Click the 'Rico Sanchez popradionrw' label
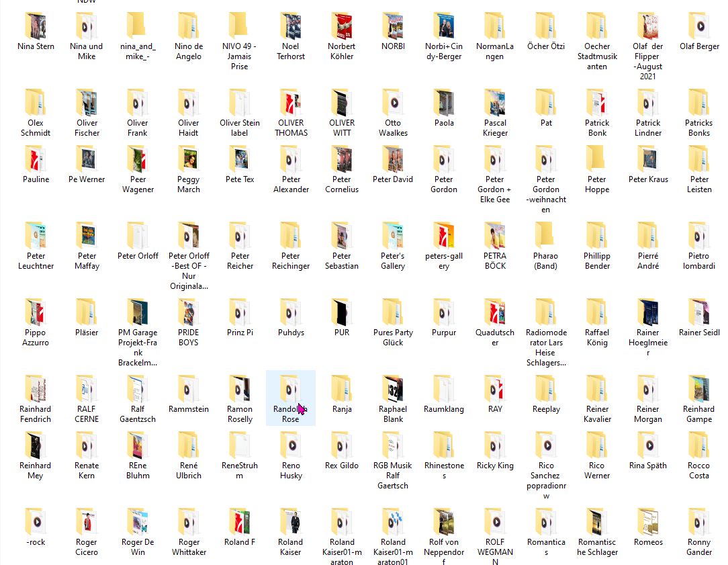This screenshot has width=728, height=565. pyautogui.click(x=546, y=480)
